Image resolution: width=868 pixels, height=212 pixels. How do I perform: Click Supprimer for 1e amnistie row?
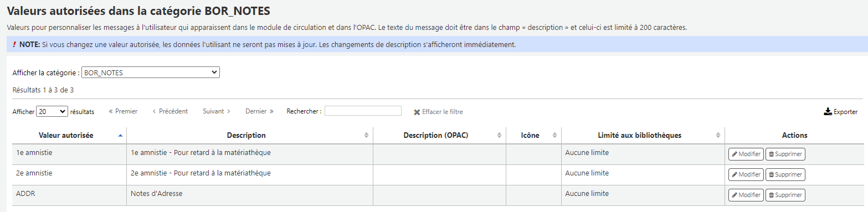tap(785, 154)
